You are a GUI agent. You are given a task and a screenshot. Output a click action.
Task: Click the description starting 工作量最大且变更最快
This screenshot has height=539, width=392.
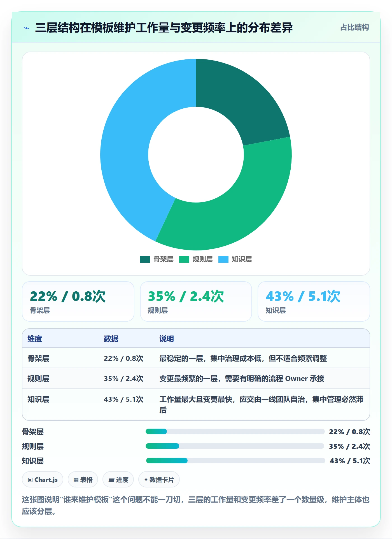click(261, 405)
